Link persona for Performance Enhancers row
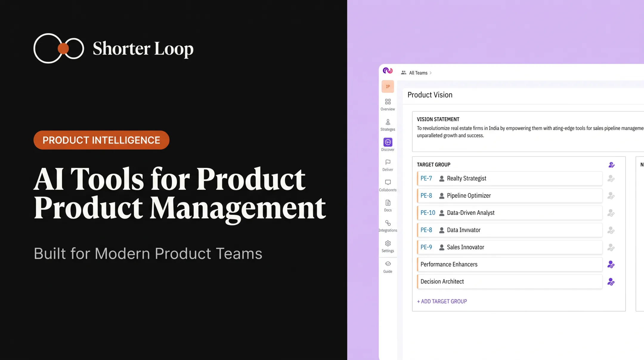 [611, 264]
